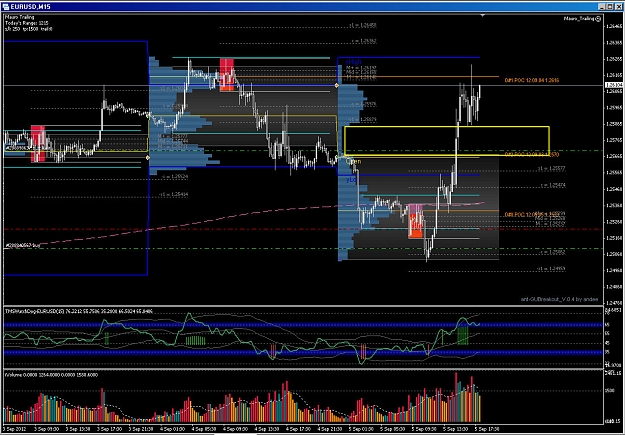
Task: Click the 'Mauro Trailing' label at top left
Action: coord(20,17)
